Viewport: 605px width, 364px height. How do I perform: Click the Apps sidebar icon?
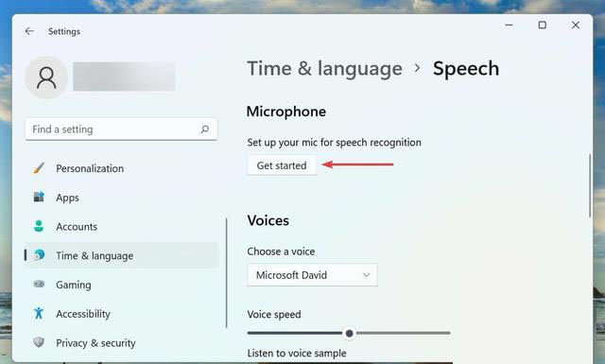pos(39,198)
